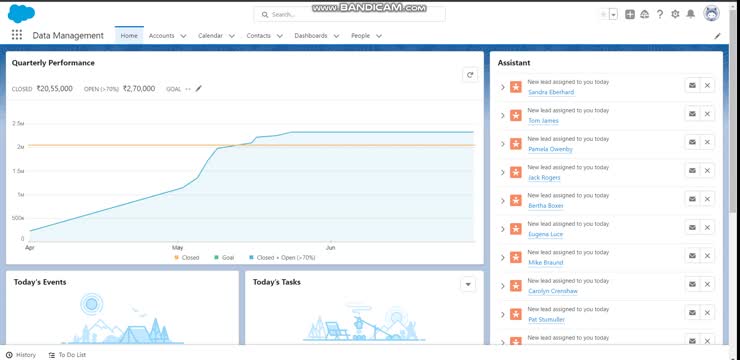The image size is (740, 360).
Task: Toggle the Goal series in legend
Action: point(224,258)
